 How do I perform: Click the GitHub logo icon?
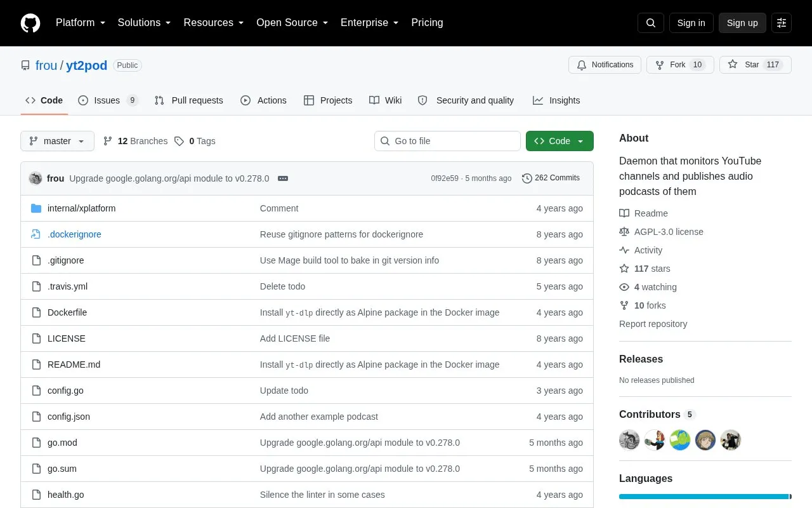pos(30,23)
